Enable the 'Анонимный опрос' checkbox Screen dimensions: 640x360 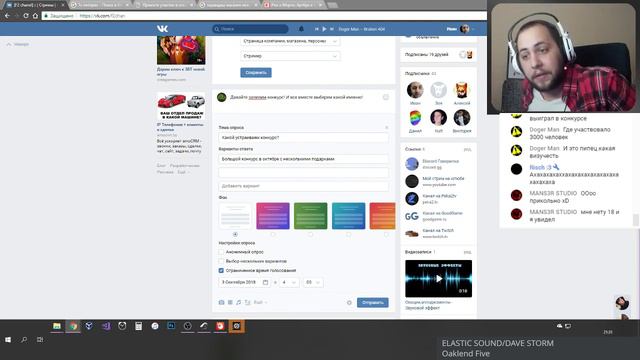[x=221, y=252]
